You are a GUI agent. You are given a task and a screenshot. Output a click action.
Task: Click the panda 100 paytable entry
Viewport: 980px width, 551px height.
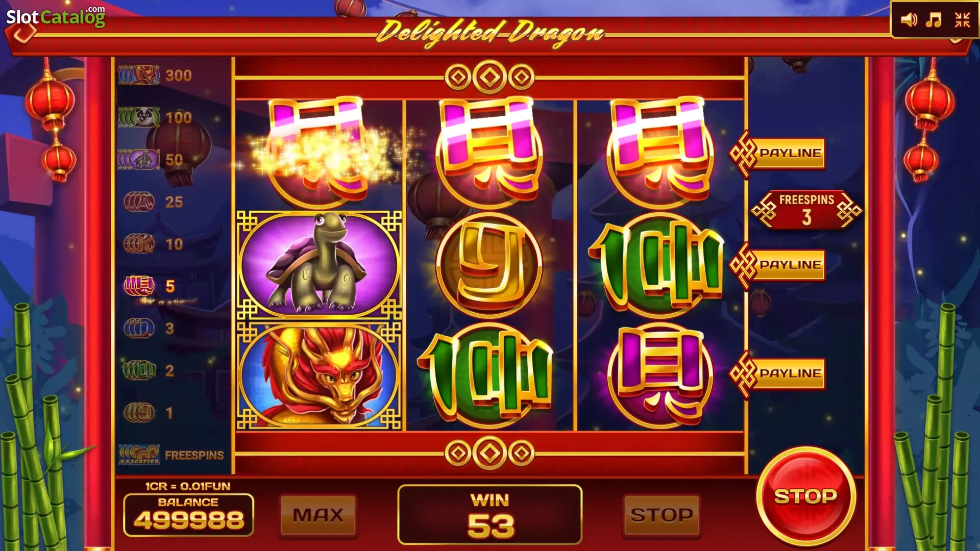pyautogui.click(x=156, y=118)
